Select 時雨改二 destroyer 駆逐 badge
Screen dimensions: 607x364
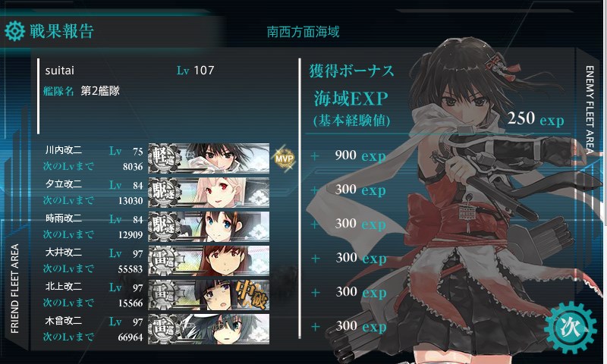click(164, 226)
